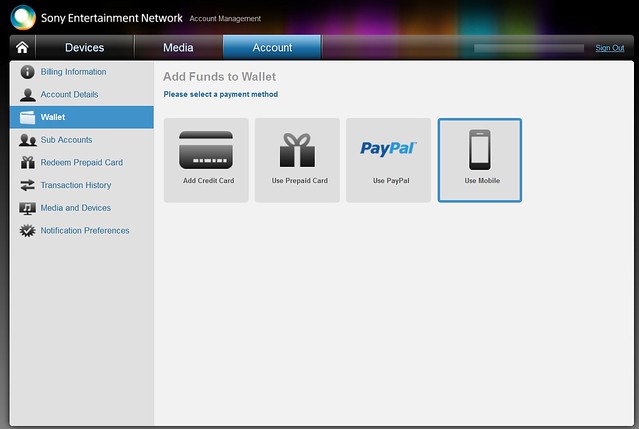
Task: Click the Home house icon
Action: [22, 48]
